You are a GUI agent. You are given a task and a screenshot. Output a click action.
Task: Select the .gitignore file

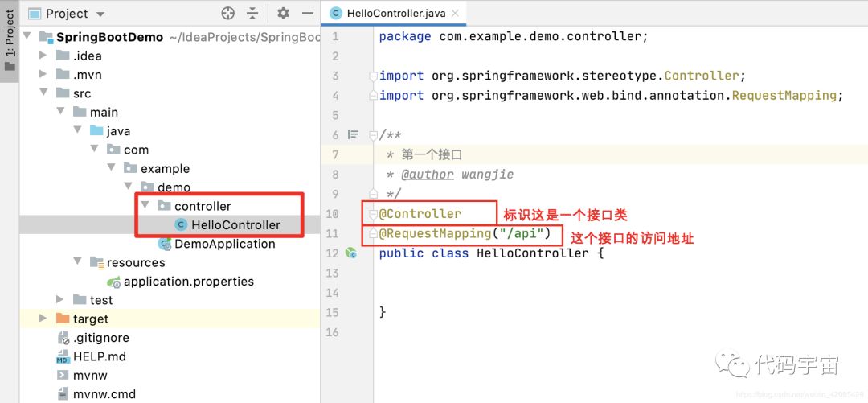pyautogui.click(x=100, y=338)
